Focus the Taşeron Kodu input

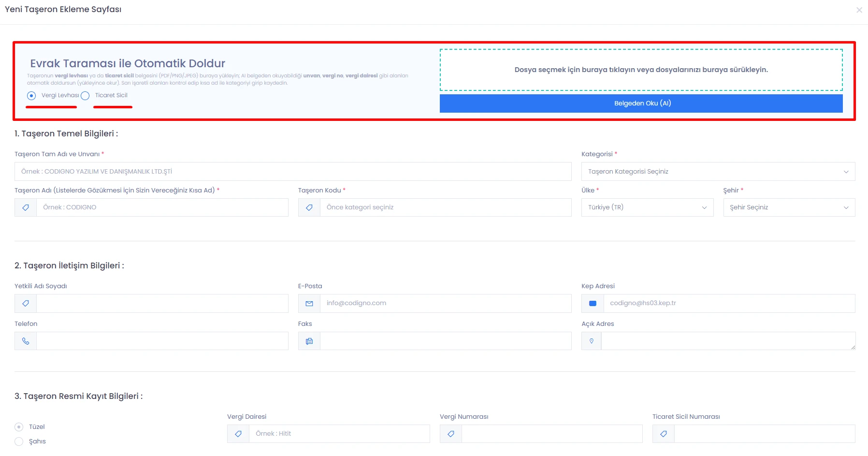446,207
